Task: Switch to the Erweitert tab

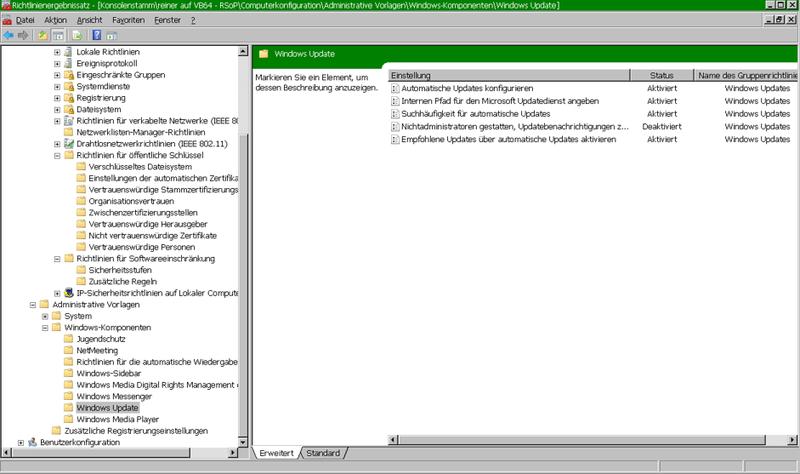Action: 277,453
